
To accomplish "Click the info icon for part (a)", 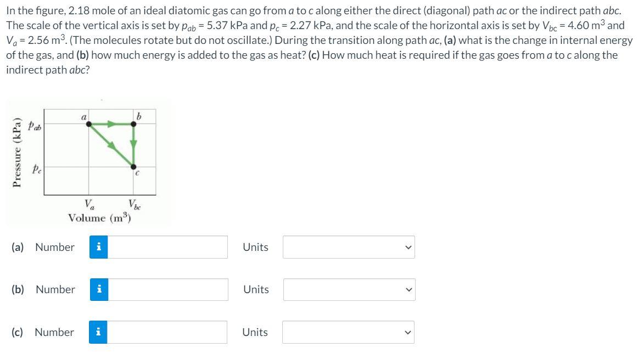I will [98, 247].
